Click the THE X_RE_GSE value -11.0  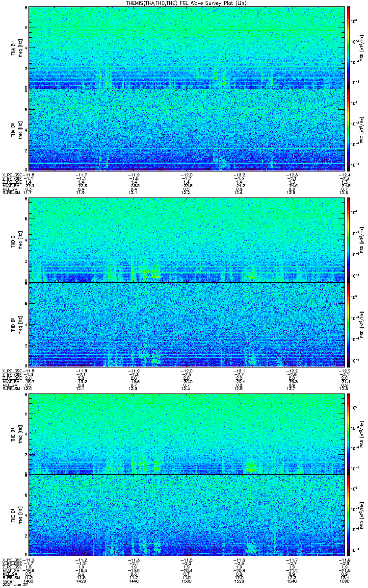[x=29, y=561]
